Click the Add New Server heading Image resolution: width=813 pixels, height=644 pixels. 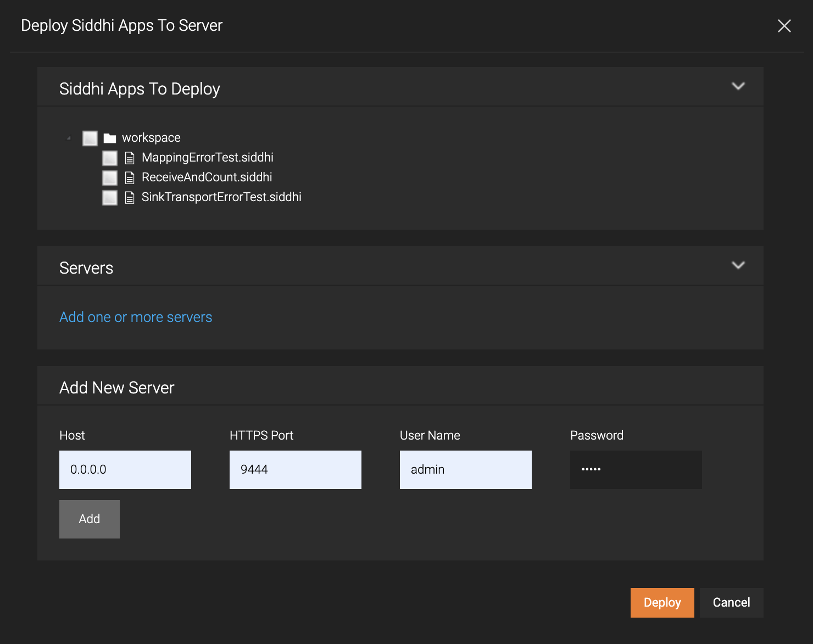point(117,387)
